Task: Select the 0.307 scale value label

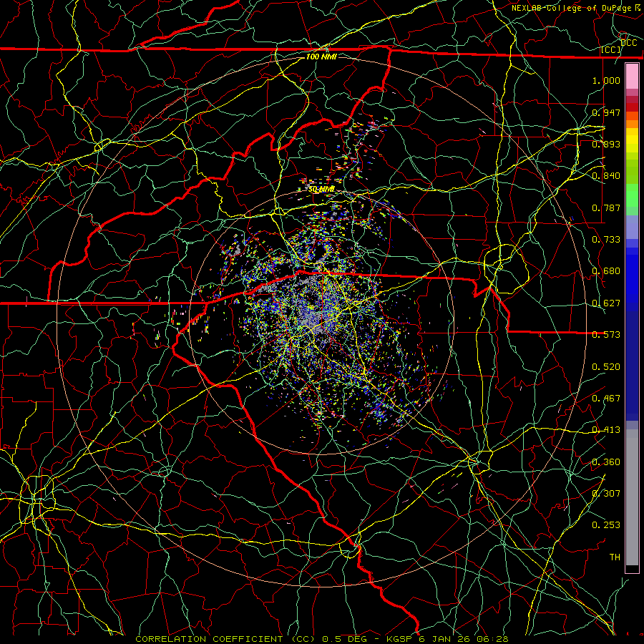Action: [x=606, y=494]
